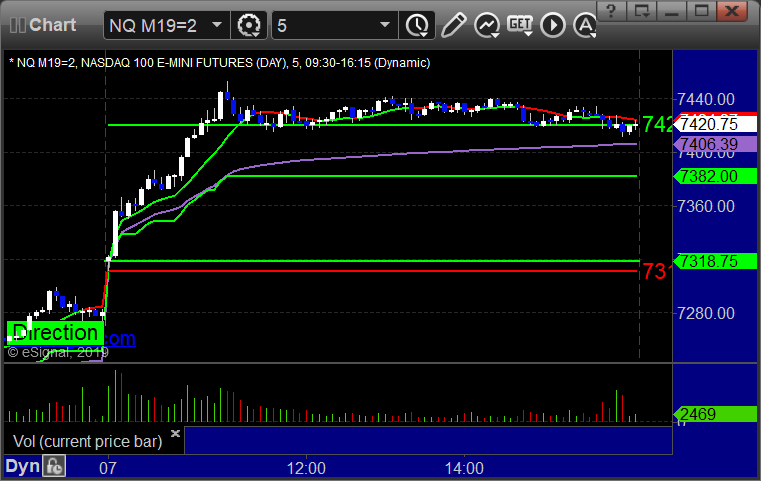Open the GET tools menu icon
The image size is (761, 481).
pos(520,25)
